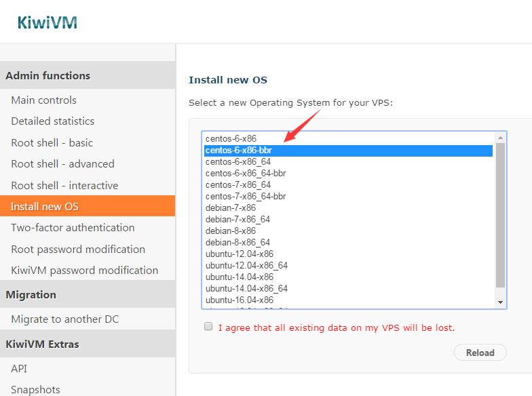
Task: Open Root shell - advanced
Action: (62, 164)
